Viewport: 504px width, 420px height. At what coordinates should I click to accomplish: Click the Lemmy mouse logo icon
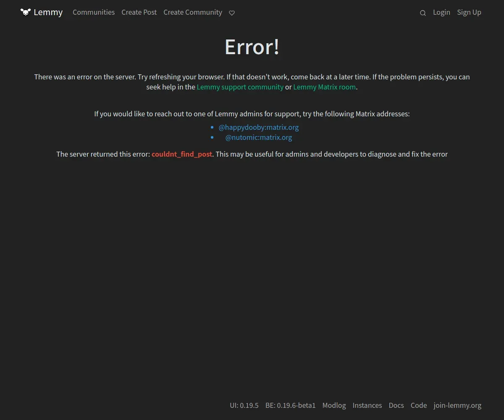pos(26,12)
